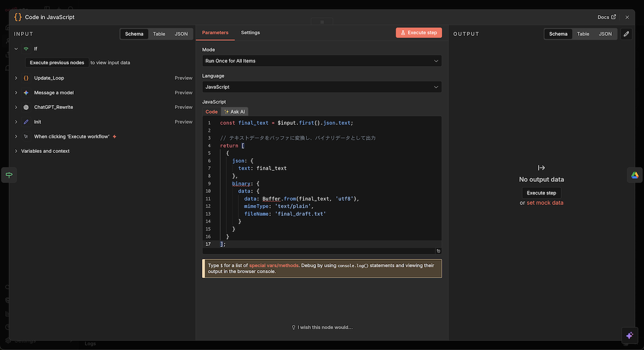This screenshot has width=644, height=350.
Task: Switch input view to JSON
Action: 181,34
